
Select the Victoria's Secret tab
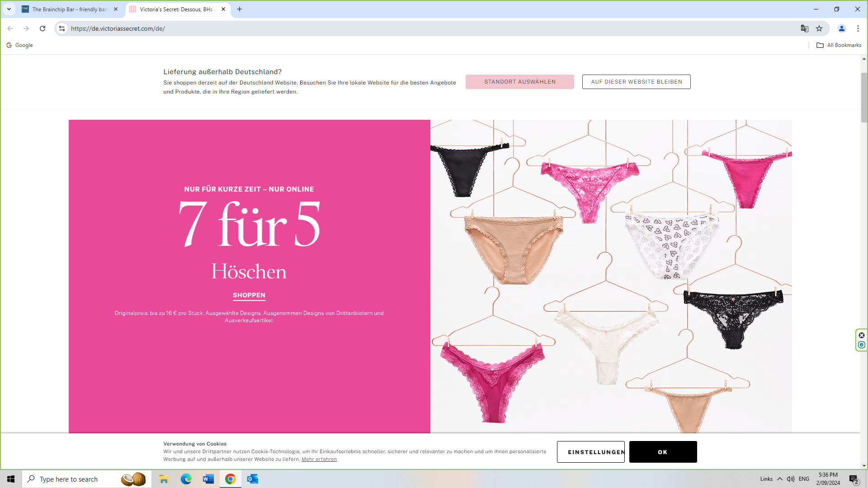(178, 9)
